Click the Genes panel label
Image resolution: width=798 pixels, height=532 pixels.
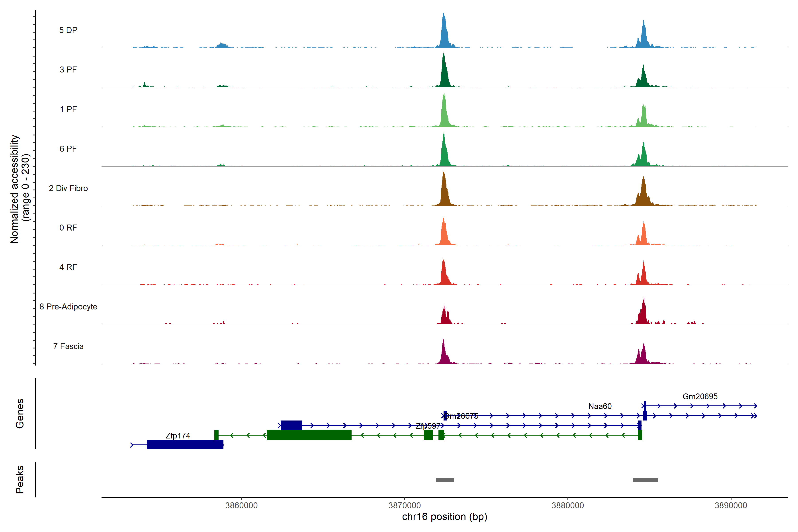(x=20, y=414)
